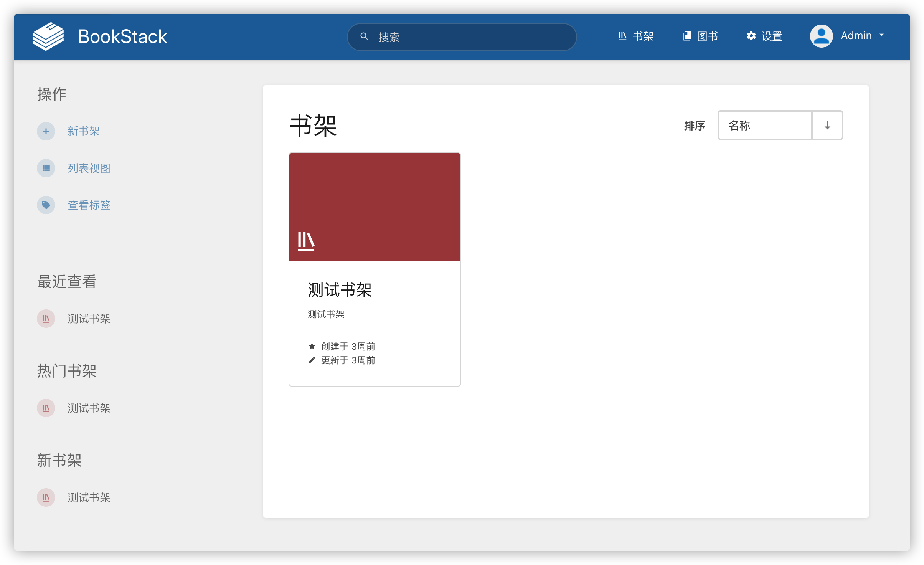Click the list icon beside 列表视图
Screen dimensions: 924x565
click(46, 168)
